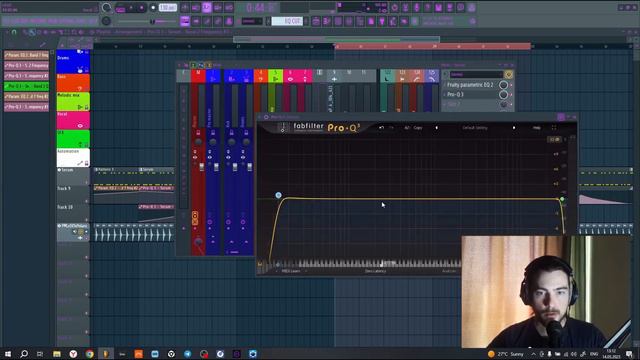This screenshot has width=640, height=360.
Task: Click the record button in the transport
Action: 153,8
